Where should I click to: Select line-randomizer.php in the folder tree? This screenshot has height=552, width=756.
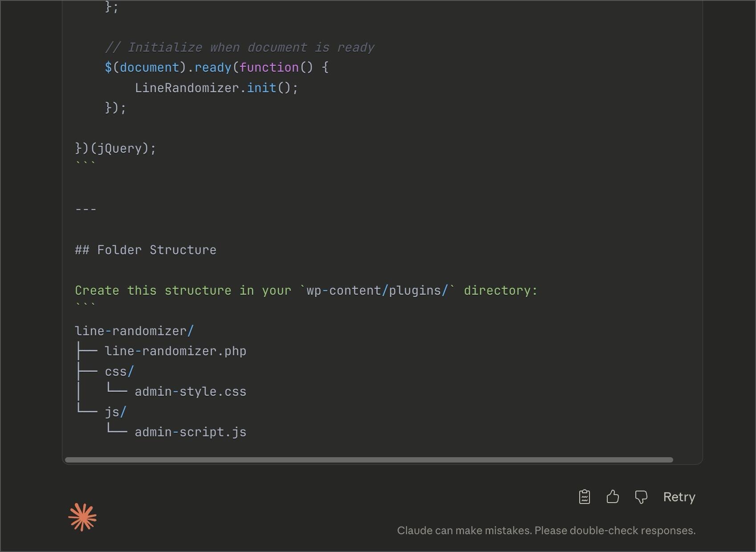175,351
